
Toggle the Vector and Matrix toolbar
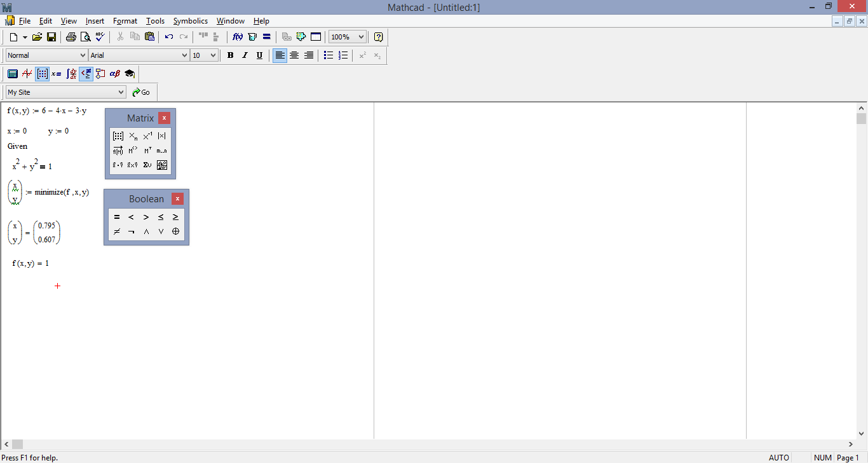pyautogui.click(x=42, y=74)
